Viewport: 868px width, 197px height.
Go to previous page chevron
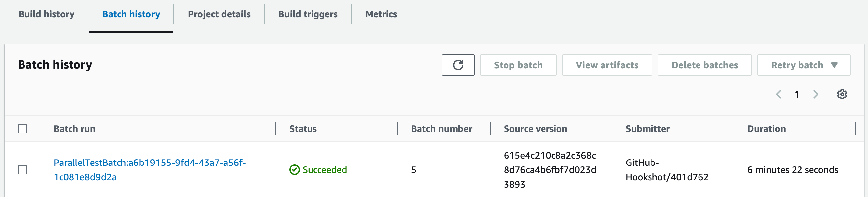click(778, 95)
